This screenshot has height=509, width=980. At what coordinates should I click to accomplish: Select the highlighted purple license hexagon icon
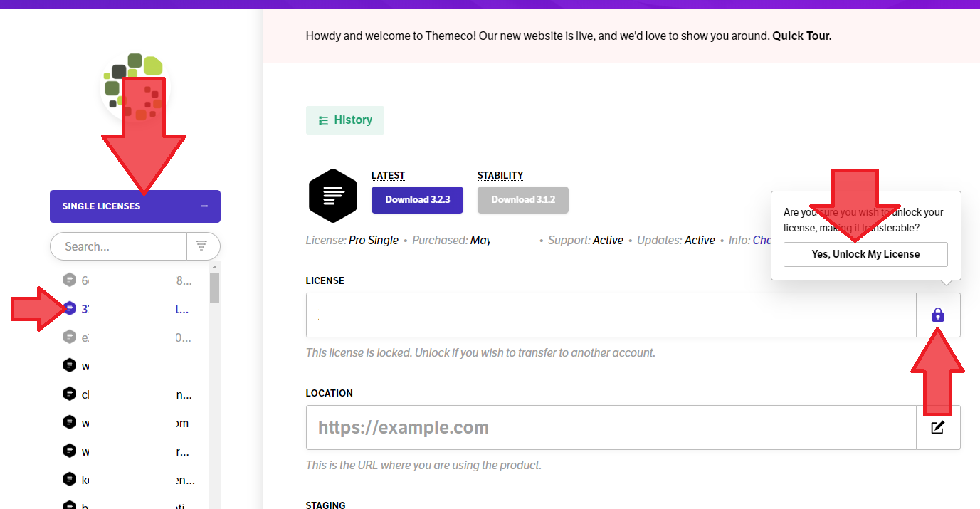point(70,308)
